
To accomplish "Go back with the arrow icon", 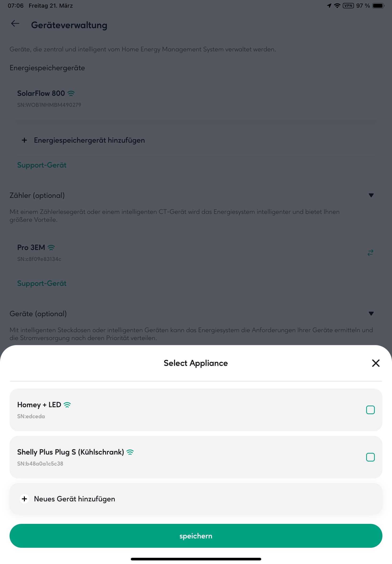I will pos(15,24).
